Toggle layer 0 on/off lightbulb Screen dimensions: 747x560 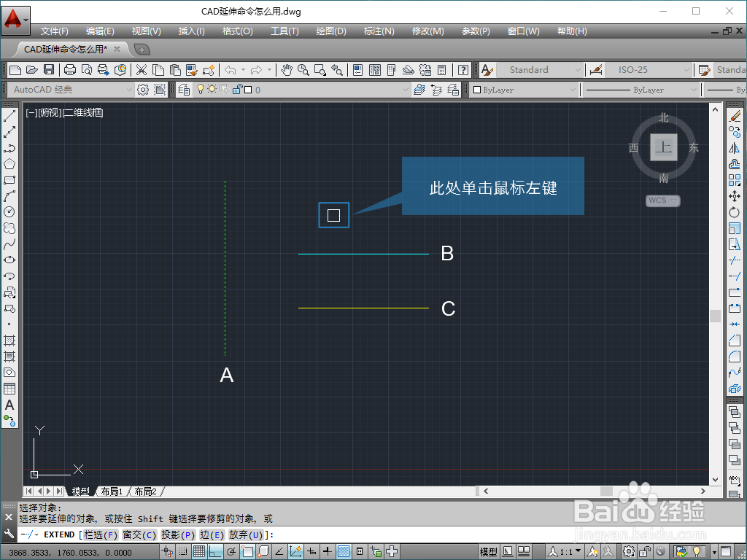[x=201, y=89]
